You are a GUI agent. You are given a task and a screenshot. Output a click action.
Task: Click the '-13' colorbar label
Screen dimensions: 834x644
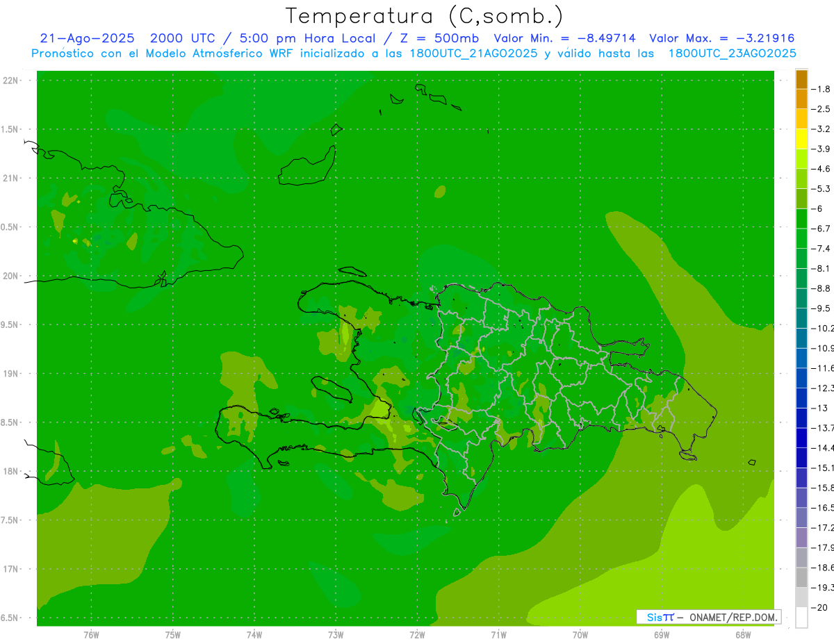(818, 408)
